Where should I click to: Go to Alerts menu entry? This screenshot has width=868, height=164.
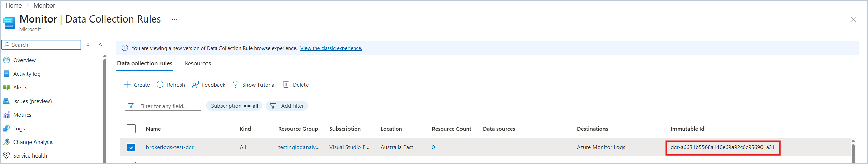(x=20, y=87)
